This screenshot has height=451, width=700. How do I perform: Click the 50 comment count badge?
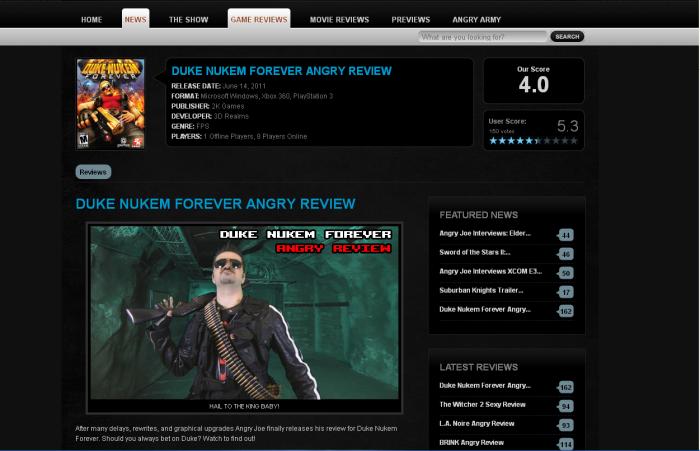[x=566, y=273]
